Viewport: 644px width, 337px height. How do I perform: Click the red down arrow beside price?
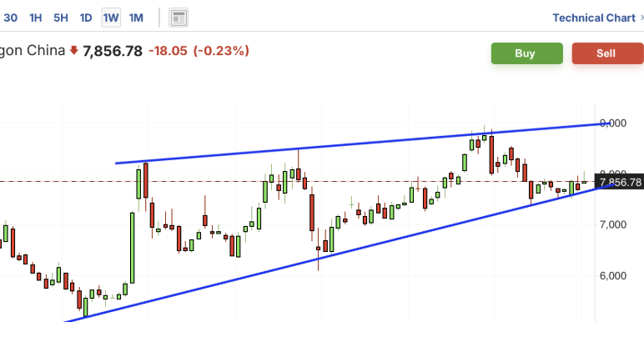point(73,51)
